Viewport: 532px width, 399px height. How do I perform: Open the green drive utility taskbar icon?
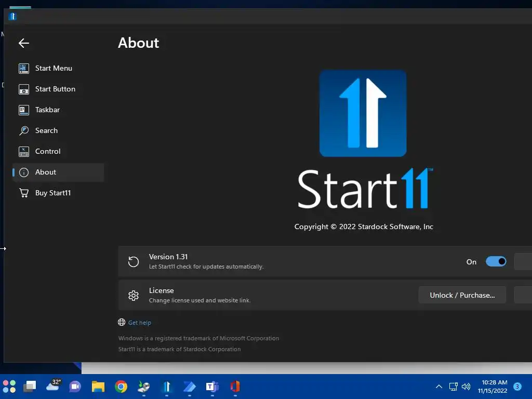coord(144,387)
